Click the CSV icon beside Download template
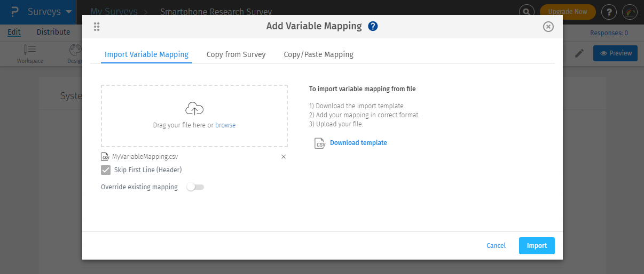Screen dimensions: 644x274 pos(320,143)
